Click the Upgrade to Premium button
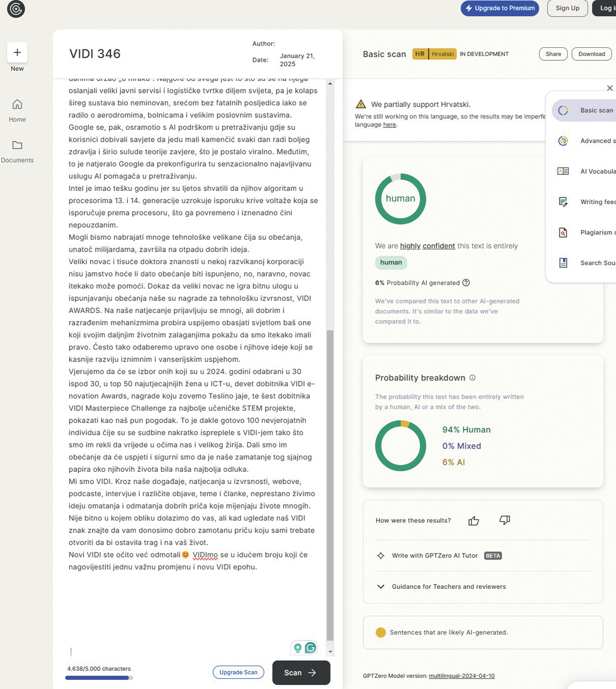This screenshot has height=689, width=616. (499, 8)
